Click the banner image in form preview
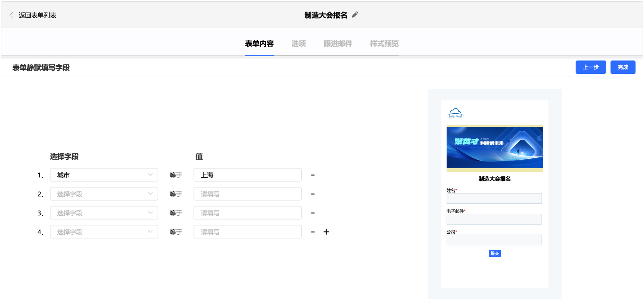This screenshot has height=300, width=644. 495,148
